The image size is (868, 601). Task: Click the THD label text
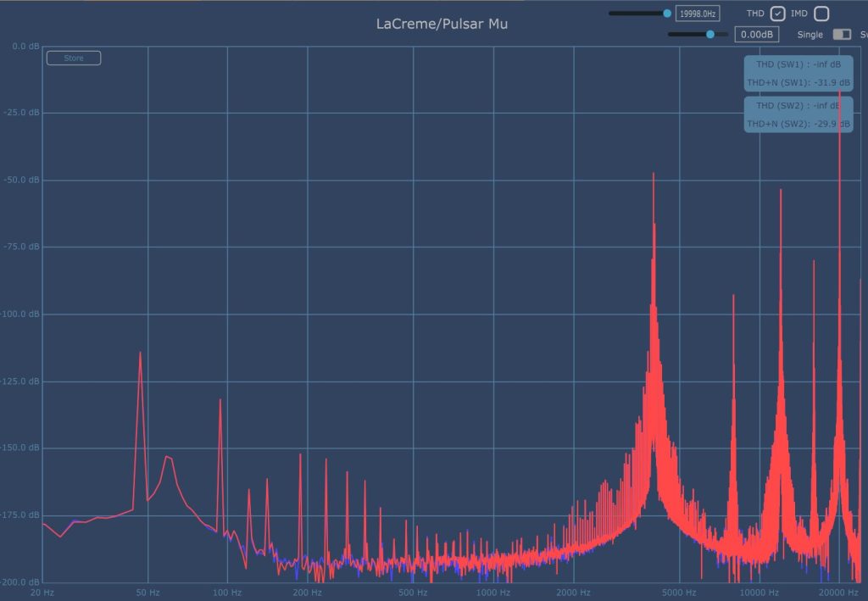click(x=755, y=14)
